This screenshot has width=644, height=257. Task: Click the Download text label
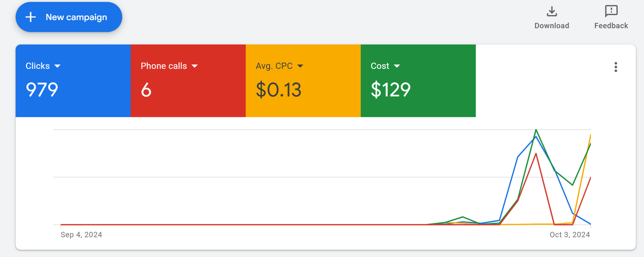point(551,26)
